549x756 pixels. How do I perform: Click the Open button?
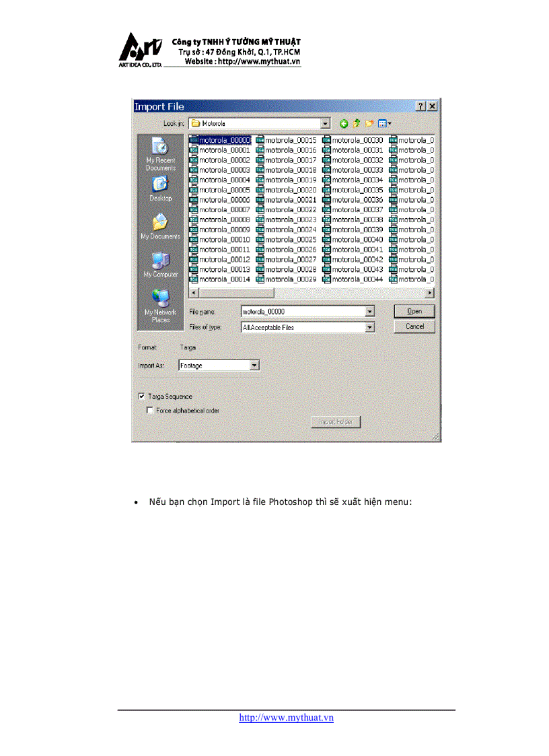pos(414,312)
